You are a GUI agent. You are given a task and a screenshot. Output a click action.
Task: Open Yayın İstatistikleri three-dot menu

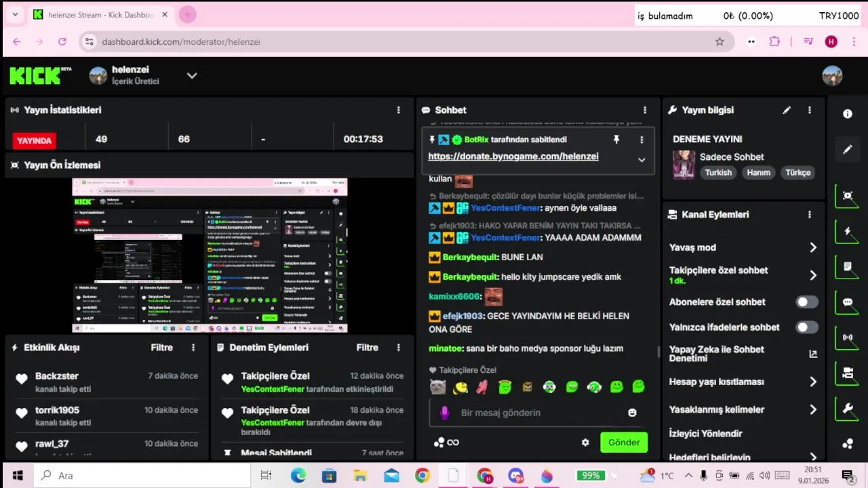coord(398,110)
